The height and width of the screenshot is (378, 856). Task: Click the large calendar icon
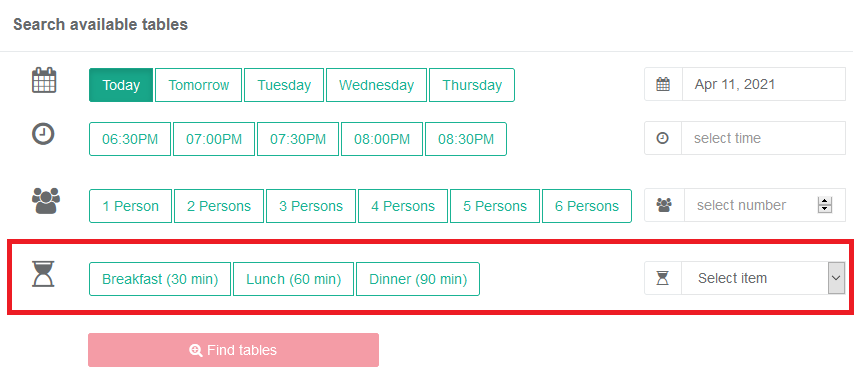point(44,80)
